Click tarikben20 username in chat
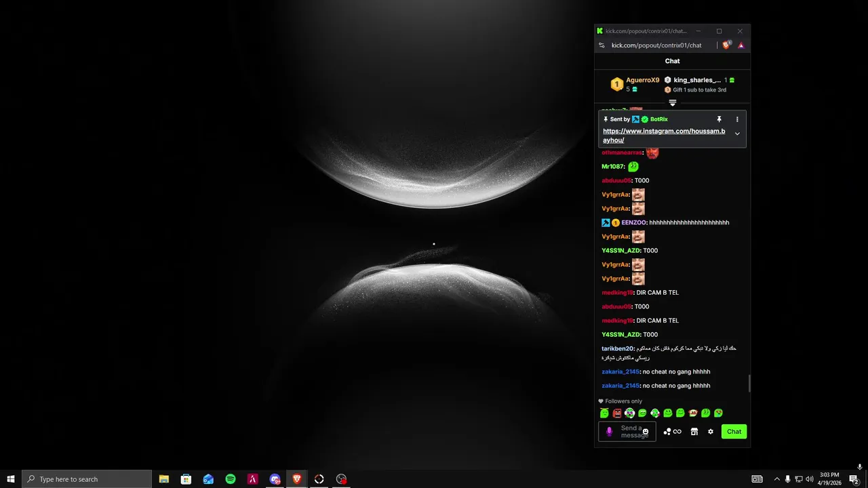Screen dimensions: 868x488 click(x=618, y=348)
